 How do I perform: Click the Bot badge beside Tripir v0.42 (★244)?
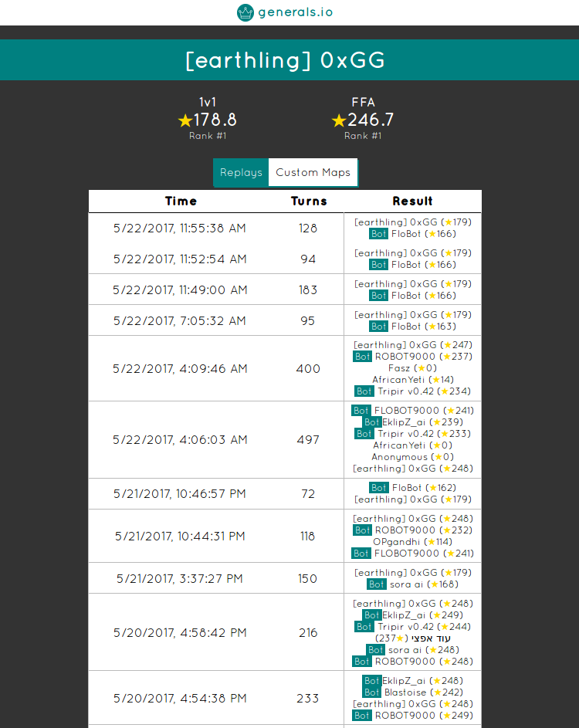coord(364,627)
